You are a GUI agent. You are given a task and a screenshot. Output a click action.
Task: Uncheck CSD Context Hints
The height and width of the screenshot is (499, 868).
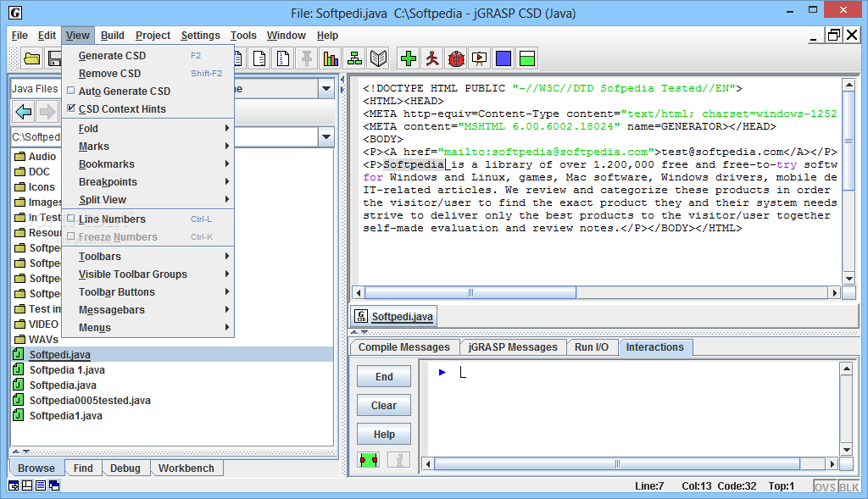click(71, 108)
